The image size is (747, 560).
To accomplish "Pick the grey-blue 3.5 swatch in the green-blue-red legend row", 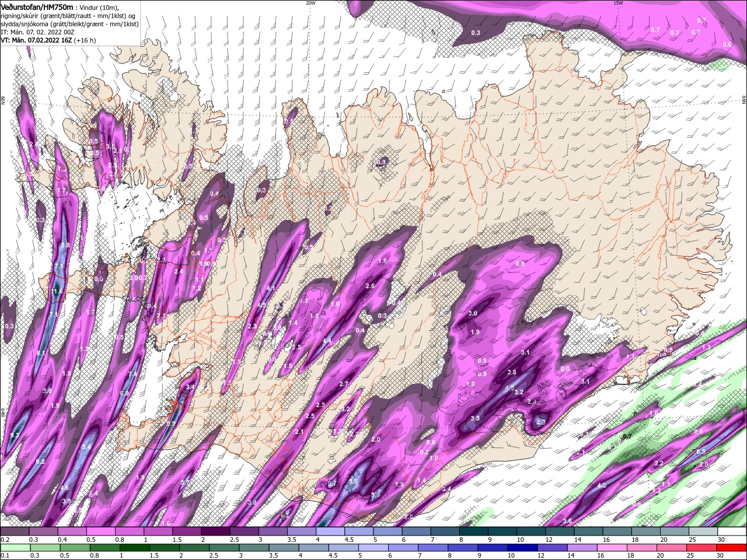I will click(283, 548).
